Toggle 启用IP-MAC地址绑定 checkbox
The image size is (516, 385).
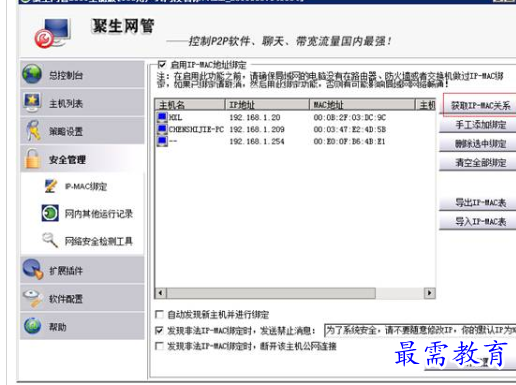click(x=162, y=64)
